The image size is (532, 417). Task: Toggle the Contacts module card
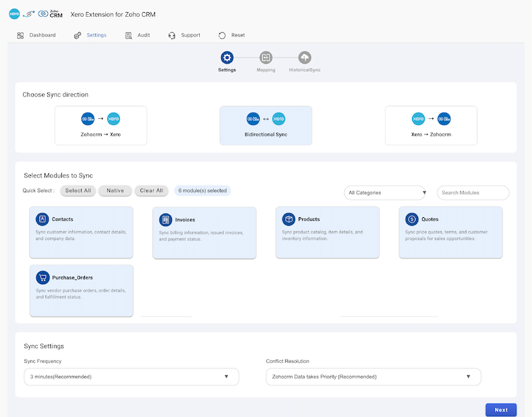(81, 232)
